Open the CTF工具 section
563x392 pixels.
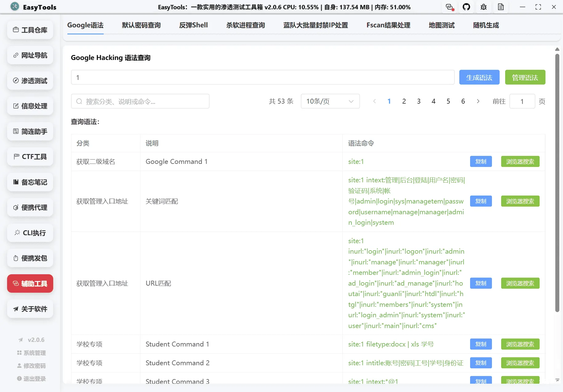[x=30, y=156]
